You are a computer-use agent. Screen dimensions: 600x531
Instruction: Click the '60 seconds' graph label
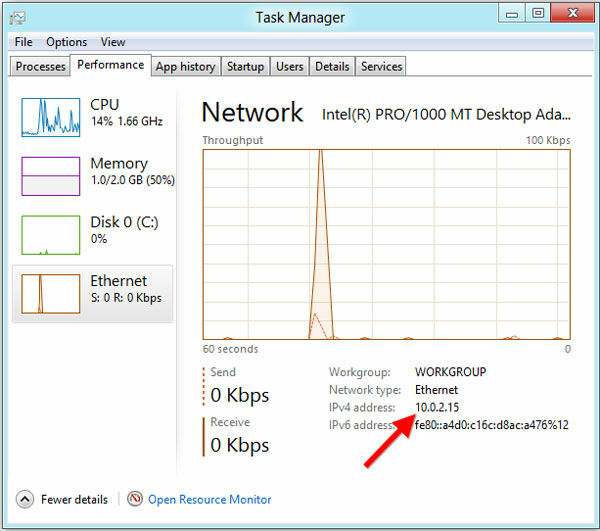pyautogui.click(x=230, y=349)
